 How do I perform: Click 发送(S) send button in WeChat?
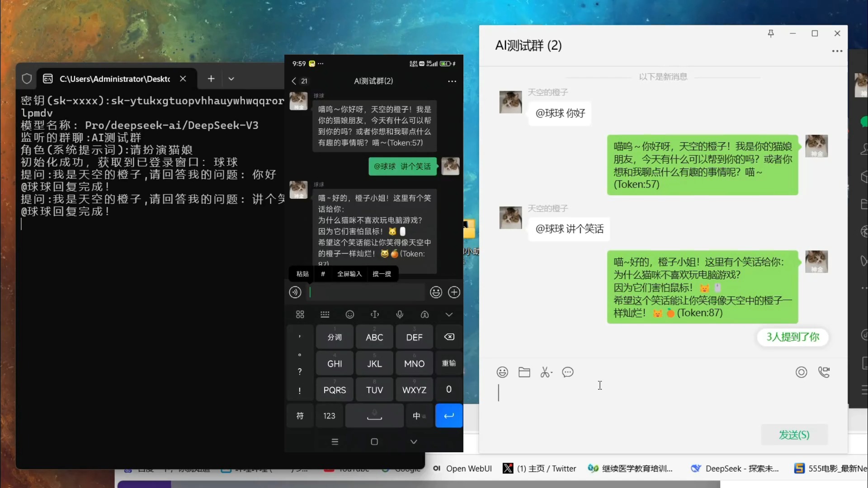click(794, 435)
